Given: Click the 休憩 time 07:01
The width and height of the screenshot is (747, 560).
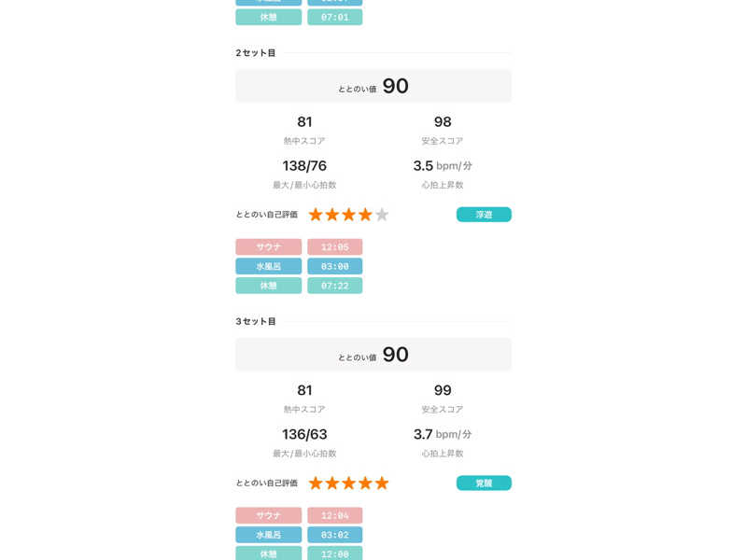Looking at the screenshot, I should coord(334,17).
